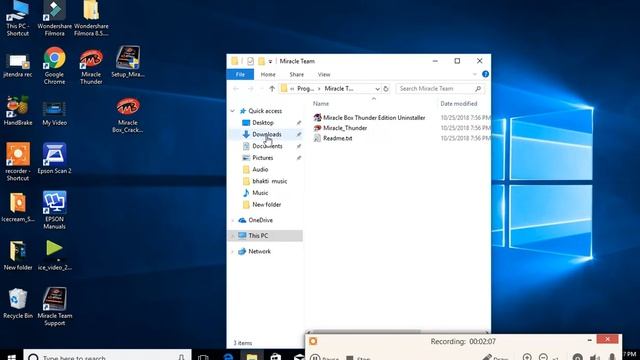
Task: Expand the This PC tree node arrow
Action: 233,236
